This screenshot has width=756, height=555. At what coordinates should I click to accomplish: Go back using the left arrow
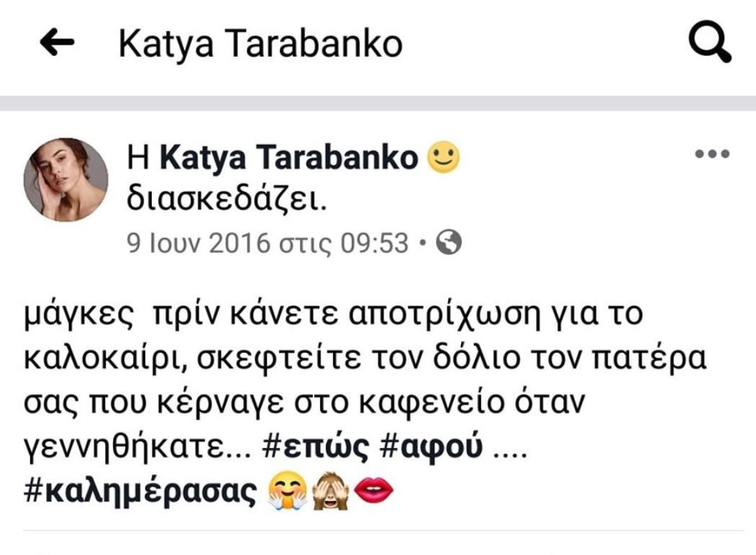(57, 42)
